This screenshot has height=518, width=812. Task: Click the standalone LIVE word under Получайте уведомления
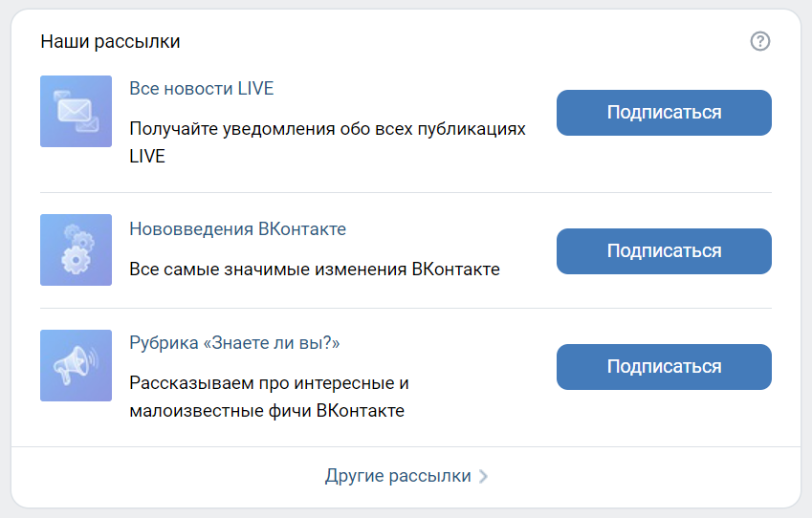[x=147, y=157]
